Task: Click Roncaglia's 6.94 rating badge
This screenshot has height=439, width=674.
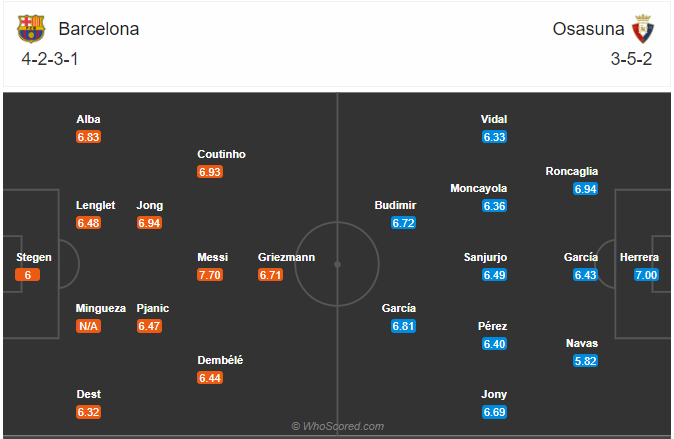Action: [586, 189]
